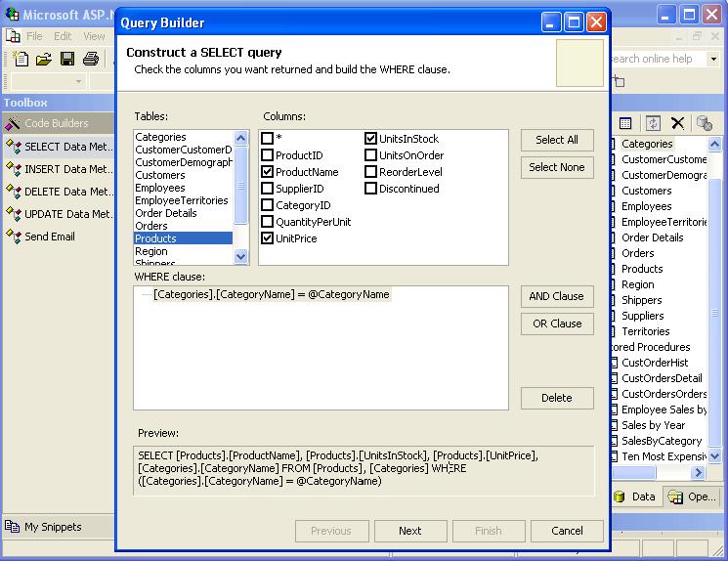Check the ReorderLevel column checkbox
This screenshot has height=561, width=728.
pyautogui.click(x=370, y=171)
